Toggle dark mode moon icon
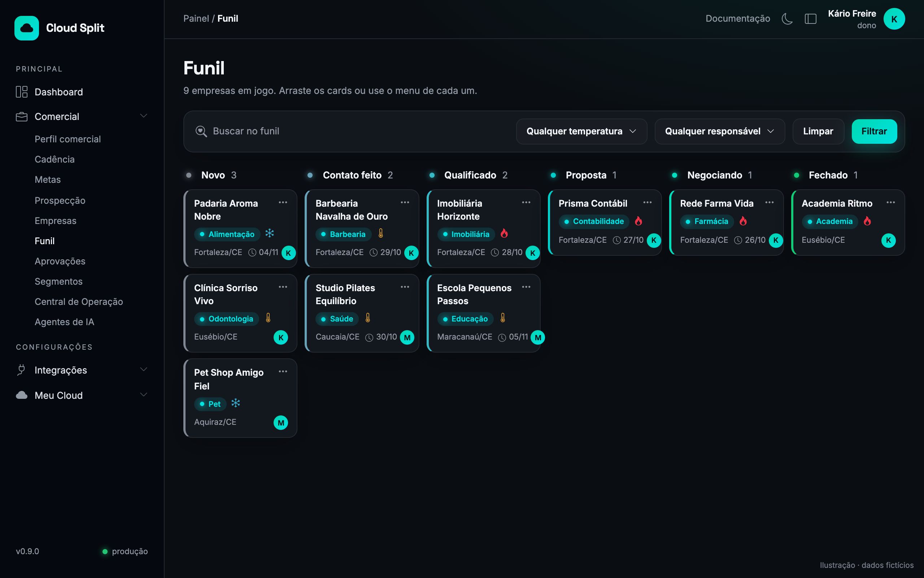 pos(787,19)
